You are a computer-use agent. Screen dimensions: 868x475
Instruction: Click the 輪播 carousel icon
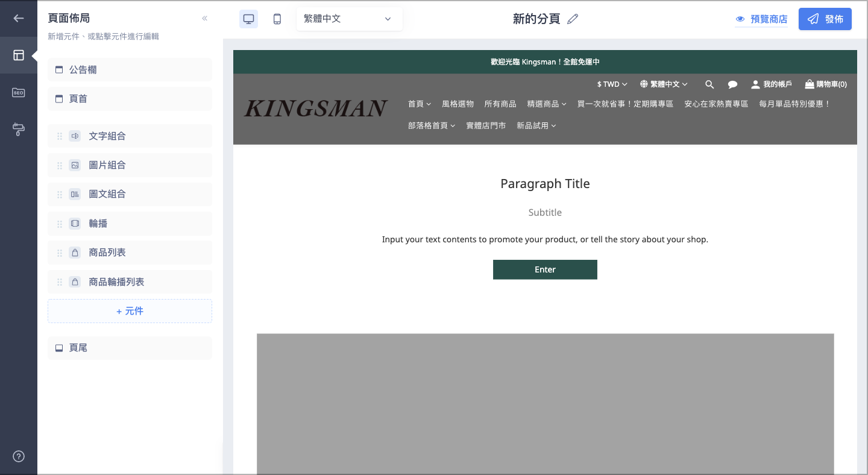point(75,224)
